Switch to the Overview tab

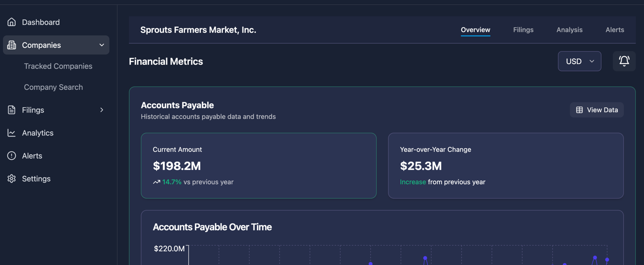[x=475, y=30]
